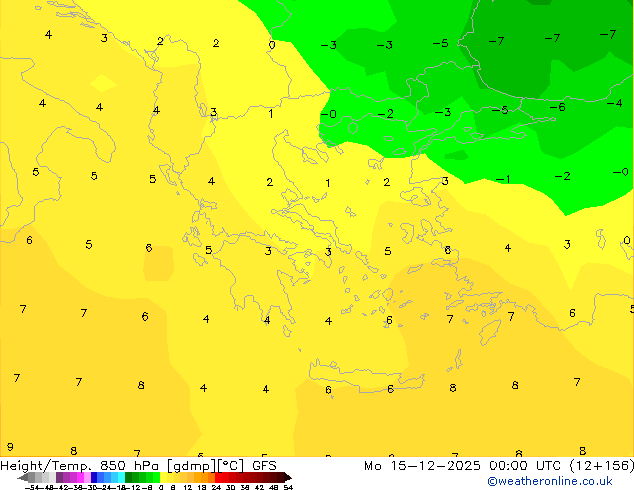Click the date "Mo 15-12-2025 00:00 UTC"

[462, 466]
